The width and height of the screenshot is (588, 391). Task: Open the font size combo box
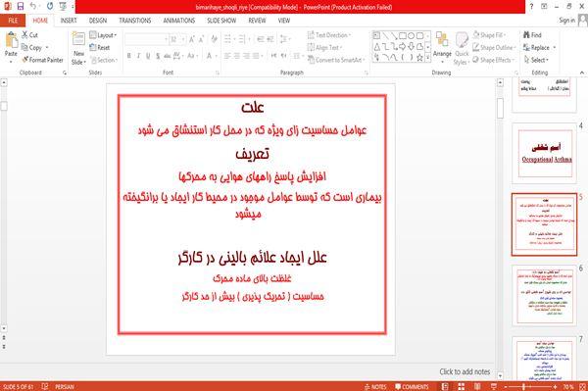coord(177,39)
